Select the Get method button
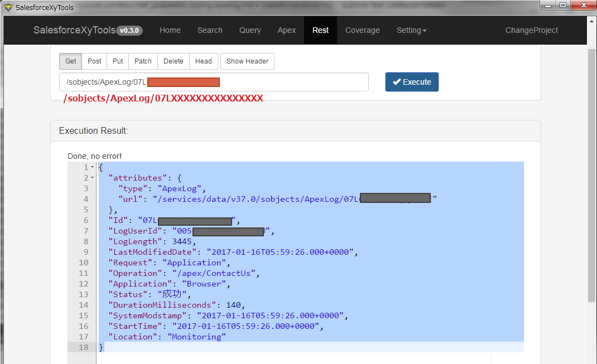This screenshot has height=364, width=597. click(x=70, y=61)
